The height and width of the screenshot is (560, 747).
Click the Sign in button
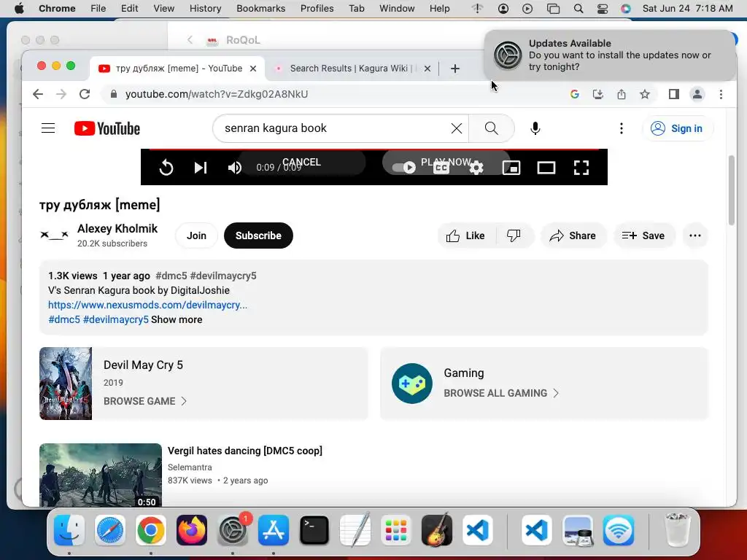click(678, 128)
